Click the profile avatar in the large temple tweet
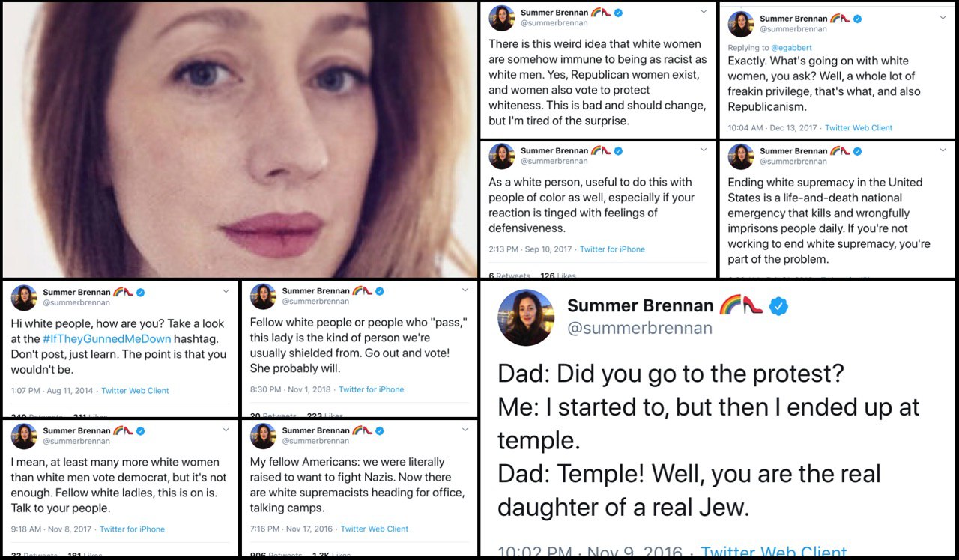959x560 pixels. [526, 317]
